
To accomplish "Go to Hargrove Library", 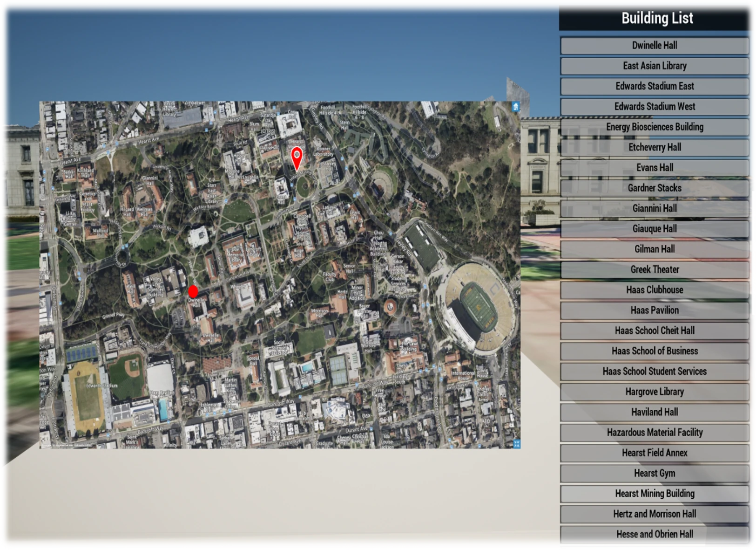I will tap(654, 392).
